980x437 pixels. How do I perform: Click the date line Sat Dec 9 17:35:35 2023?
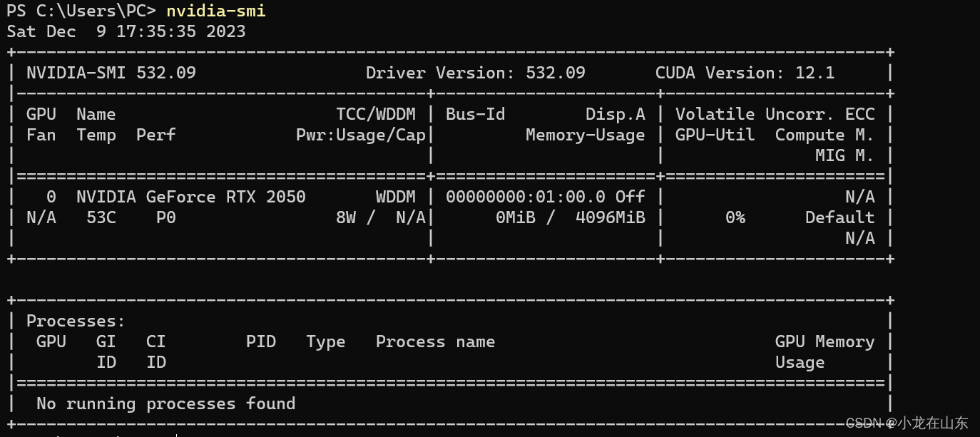(x=126, y=31)
